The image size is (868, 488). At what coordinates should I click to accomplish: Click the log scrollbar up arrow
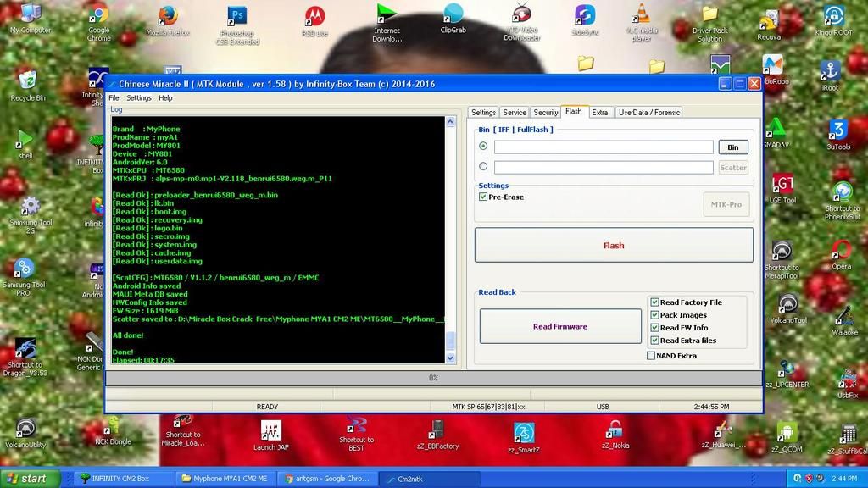click(x=451, y=122)
